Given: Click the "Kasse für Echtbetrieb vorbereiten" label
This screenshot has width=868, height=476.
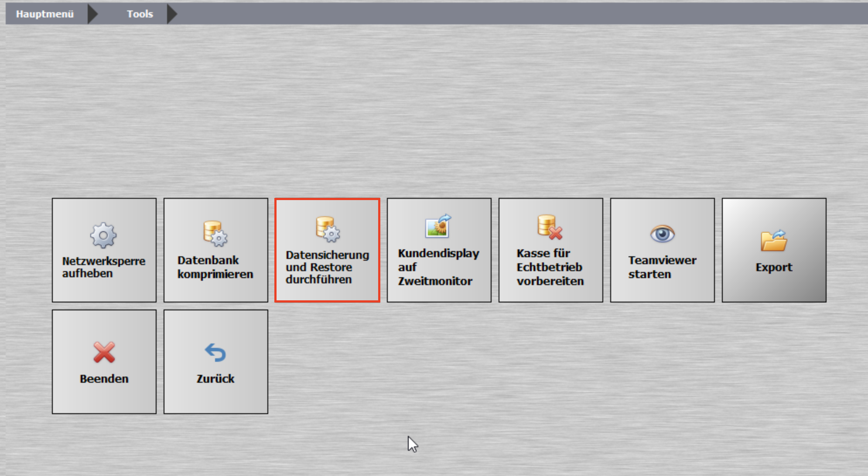Looking at the screenshot, I should tap(550, 267).
